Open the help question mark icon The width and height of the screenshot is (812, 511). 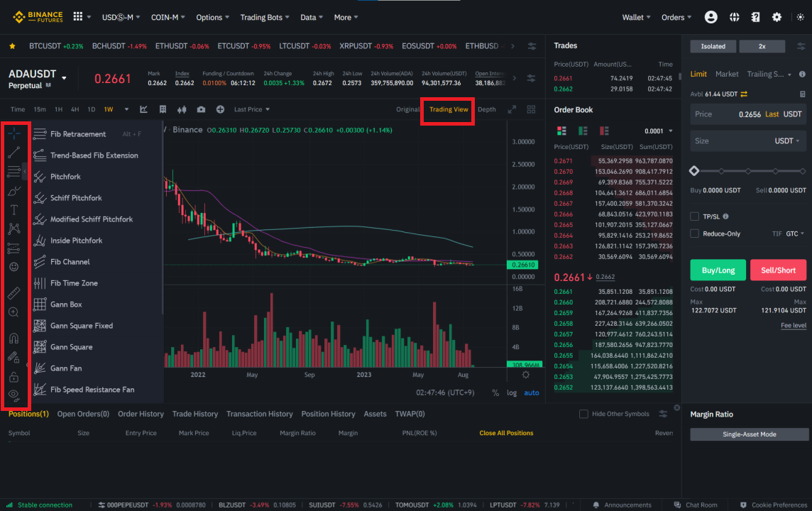click(755, 17)
